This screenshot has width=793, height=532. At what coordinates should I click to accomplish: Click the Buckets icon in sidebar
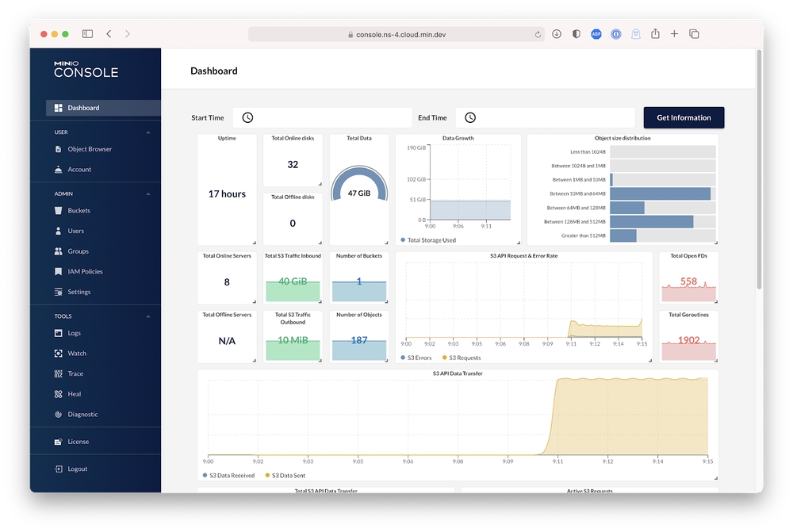tap(59, 211)
